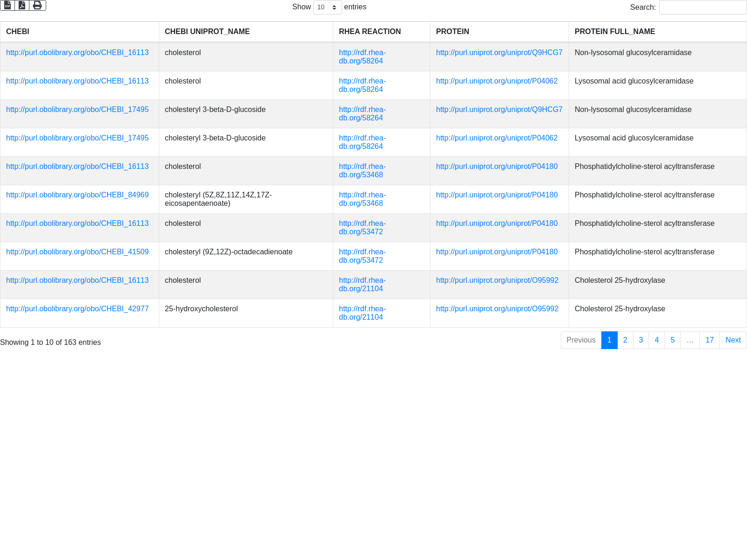
Task: Go to page 2 of results
Action: 625,340
